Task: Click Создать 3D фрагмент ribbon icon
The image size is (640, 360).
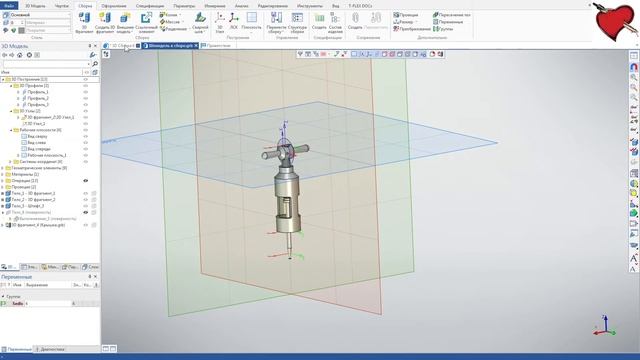Action: coord(105,22)
